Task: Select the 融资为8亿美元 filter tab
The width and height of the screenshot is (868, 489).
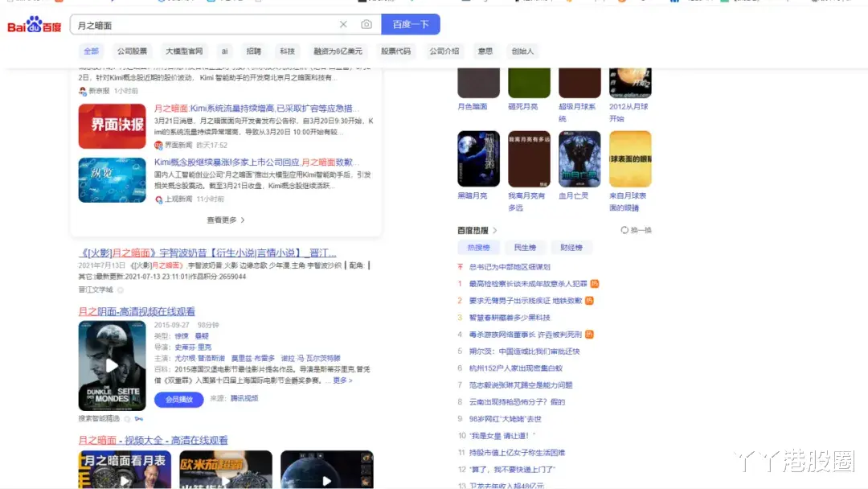Action: point(338,51)
